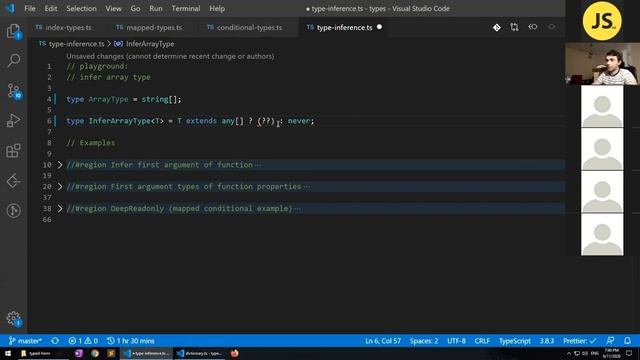Click the master branch indicator in the status bar

(25, 341)
